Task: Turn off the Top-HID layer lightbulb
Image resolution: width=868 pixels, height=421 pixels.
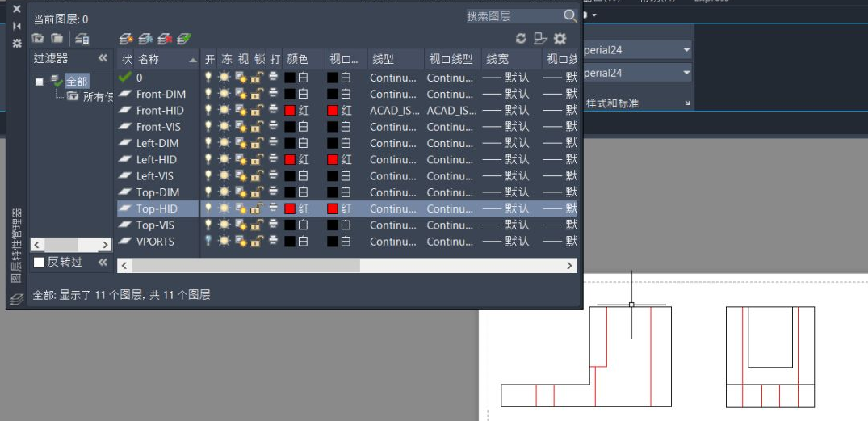Action: tap(208, 208)
